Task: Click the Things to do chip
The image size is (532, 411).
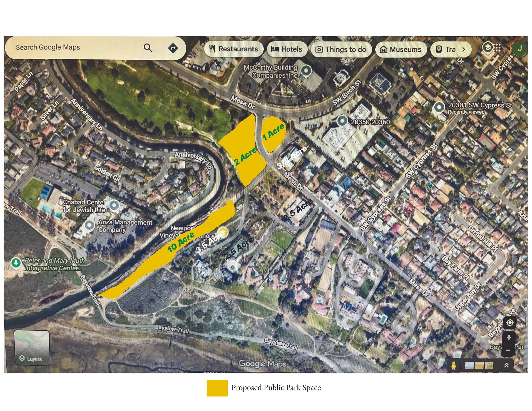Action: [341, 50]
